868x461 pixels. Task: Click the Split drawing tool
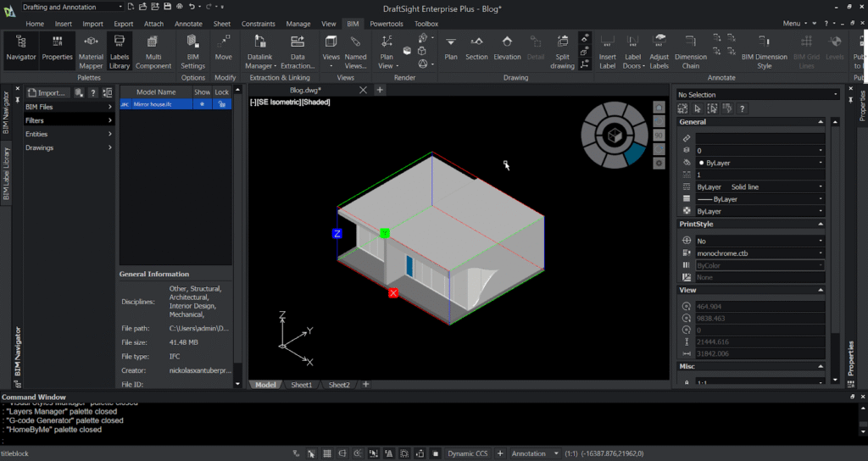click(563, 51)
